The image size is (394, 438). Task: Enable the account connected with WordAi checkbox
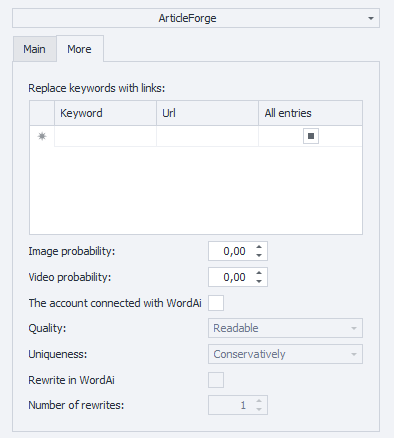click(x=216, y=303)
